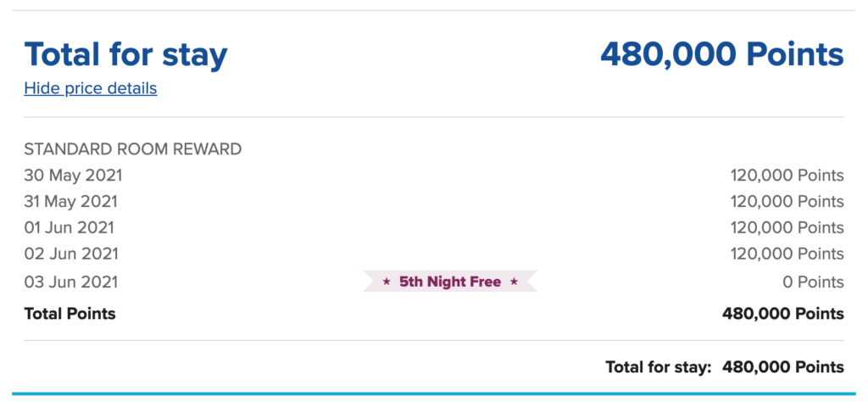
Task: Click the bold Total Points label
Action: point(70,314)
